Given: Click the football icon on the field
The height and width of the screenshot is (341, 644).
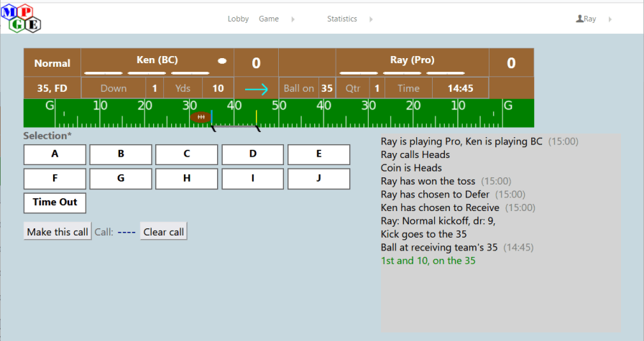Looking at the screenshot, I should [x=201, y=117].
